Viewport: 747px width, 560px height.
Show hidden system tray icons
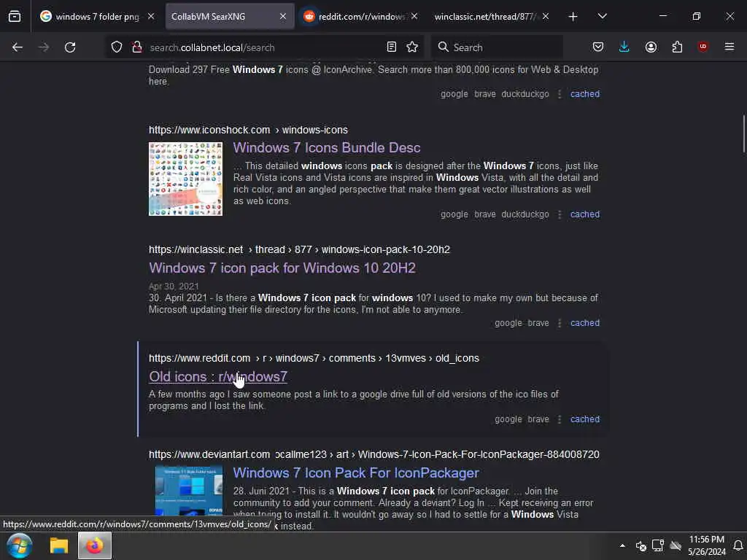tap(622, 545)
